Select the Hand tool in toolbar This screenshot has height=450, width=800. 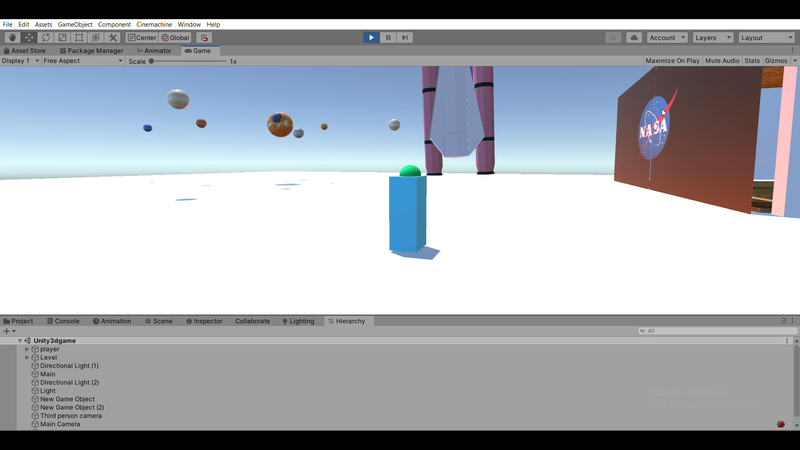click(12, 38)
